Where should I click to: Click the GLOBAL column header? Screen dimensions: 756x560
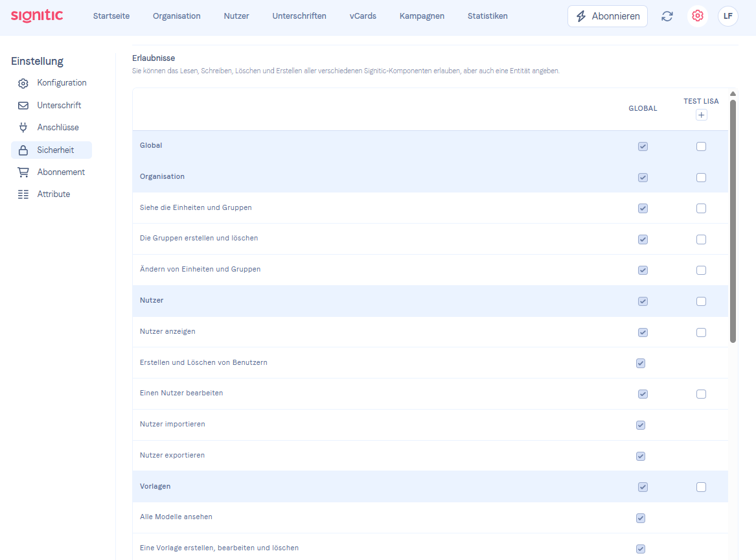click(643, 108)
